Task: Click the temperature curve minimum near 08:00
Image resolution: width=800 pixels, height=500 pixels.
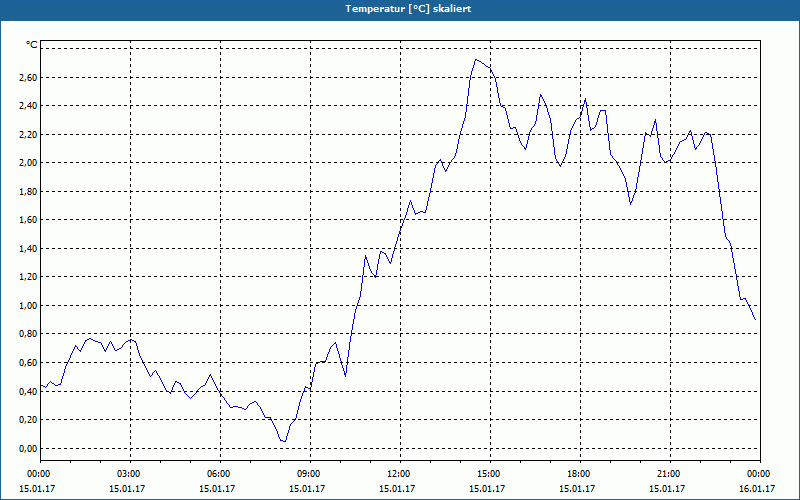Action: point(284,441)
